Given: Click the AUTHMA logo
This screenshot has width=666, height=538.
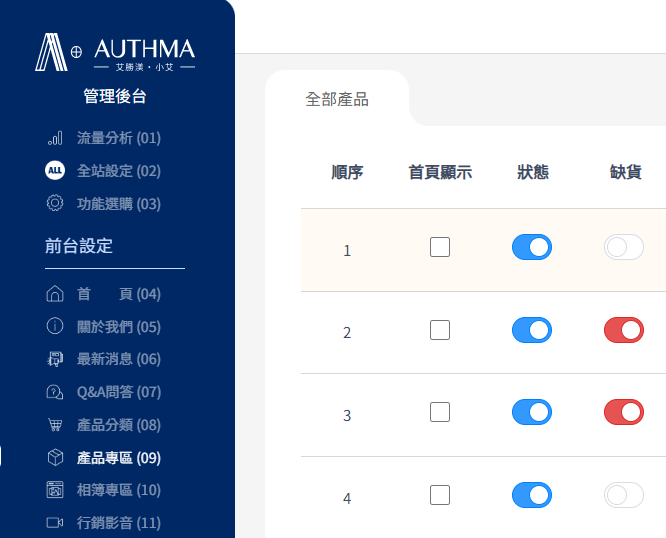Looking at the screenshot, I should (115, 52).
